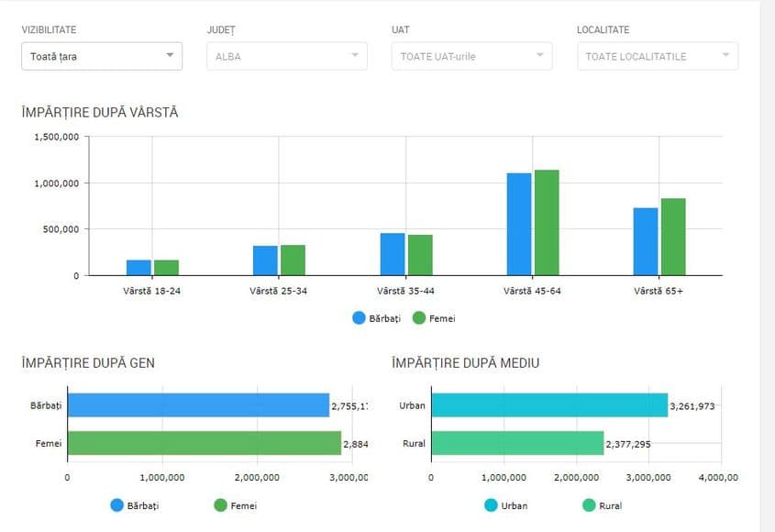
Task: Click Femei legend circle under gender chart
Action: [220, 505]
